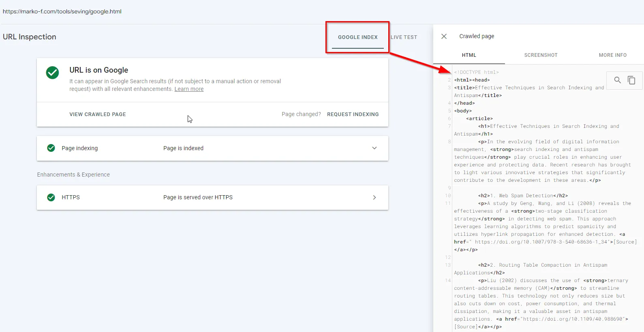Click 'Enhancements & Experience' label
This screenshot has width=644, height=332.
[x=73, y=175]
